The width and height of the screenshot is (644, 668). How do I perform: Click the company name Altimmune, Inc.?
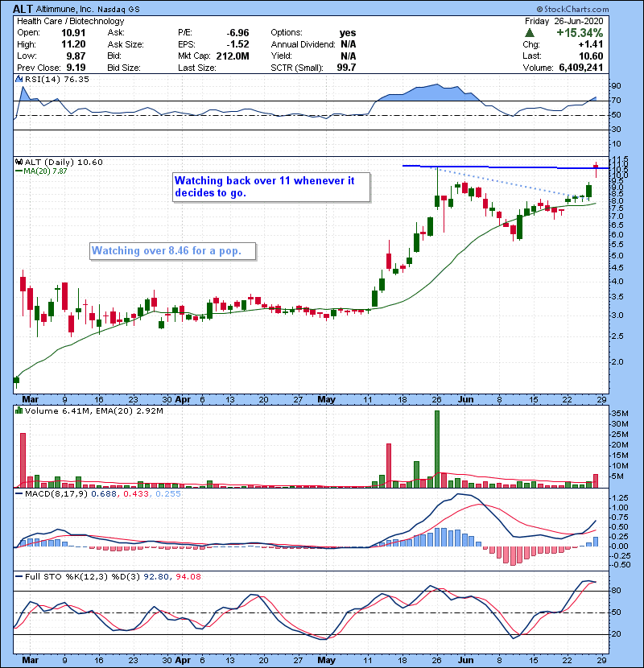pyautogui.click(x=64, y=9)
